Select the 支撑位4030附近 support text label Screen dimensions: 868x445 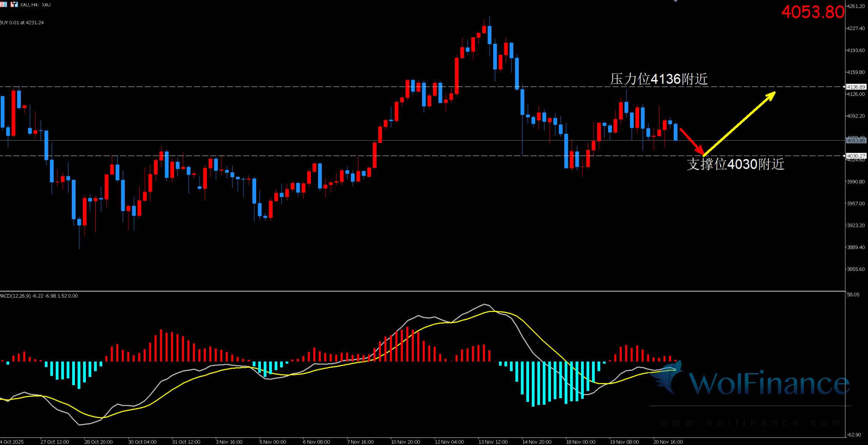click(735, 164)
